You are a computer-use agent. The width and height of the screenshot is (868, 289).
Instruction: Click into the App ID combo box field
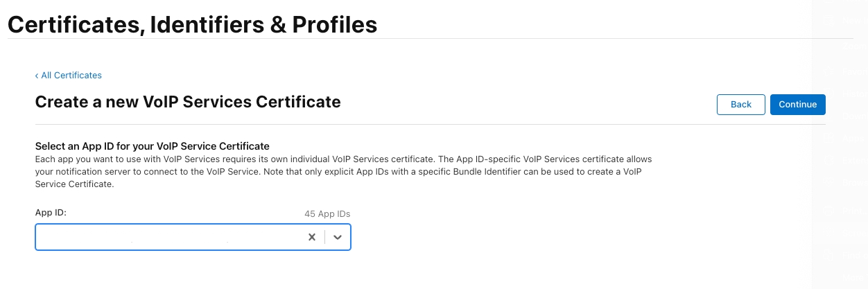pos(166,237)
